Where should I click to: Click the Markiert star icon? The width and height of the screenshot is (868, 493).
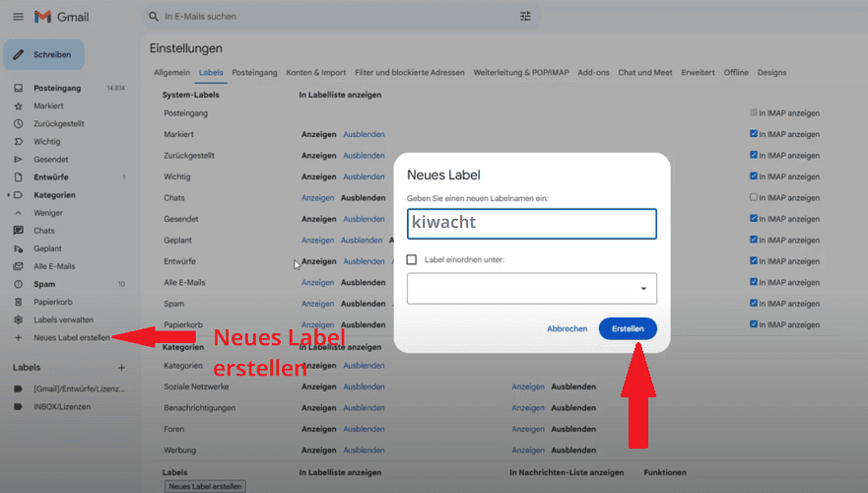tap(19, 106)
